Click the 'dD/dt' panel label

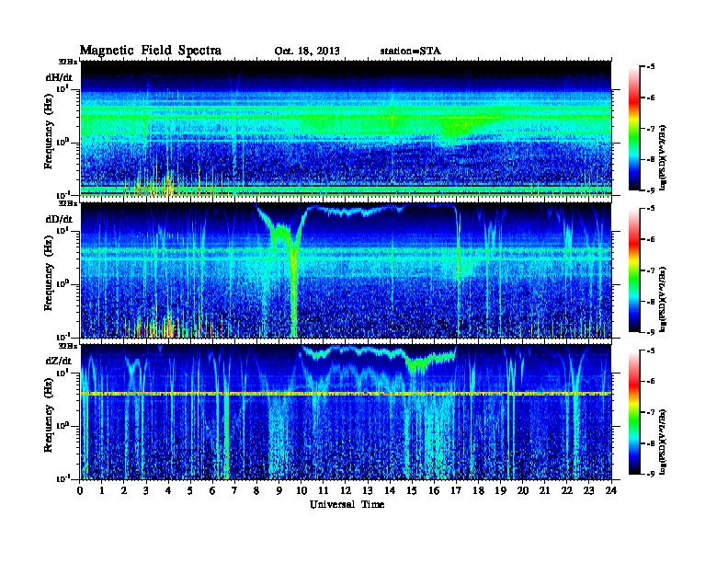[x=59, y=219]
